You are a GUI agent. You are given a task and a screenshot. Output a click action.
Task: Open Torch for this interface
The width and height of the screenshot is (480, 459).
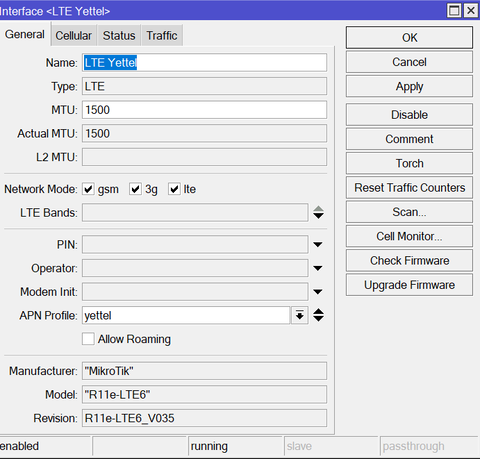[409, 163]
